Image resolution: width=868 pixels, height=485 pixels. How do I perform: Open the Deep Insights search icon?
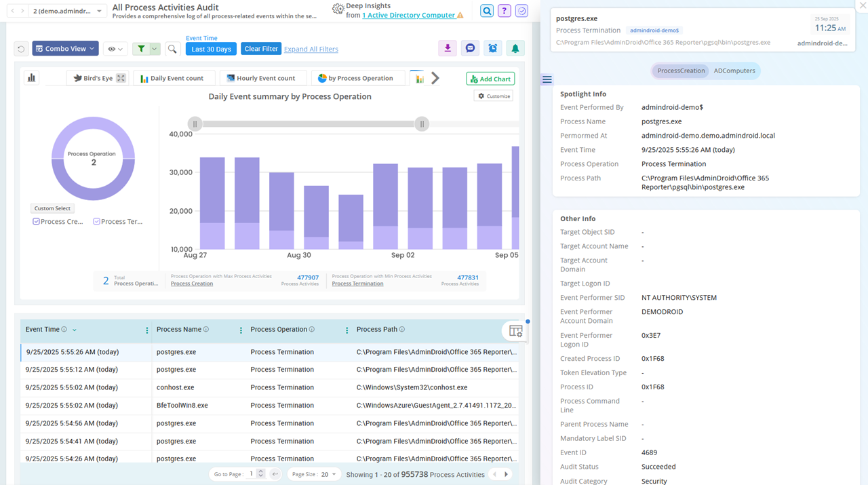pyautogui.click(x=486, y=11)
